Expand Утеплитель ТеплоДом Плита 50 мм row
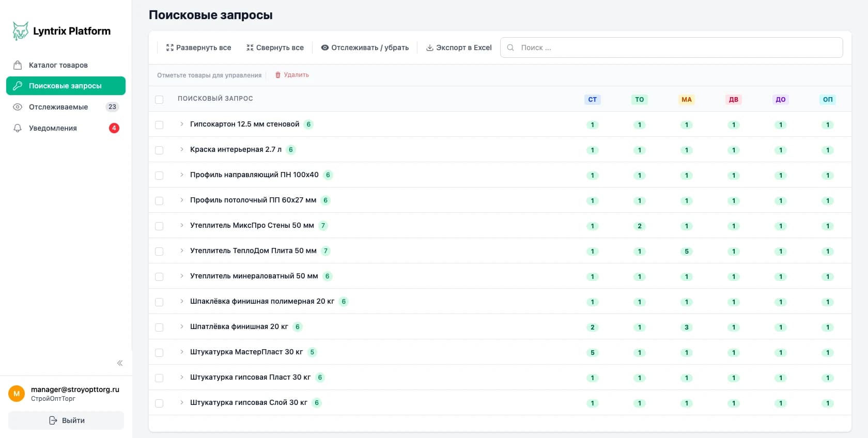This screenshot has width=868, height=438. [x=182, y=251]
